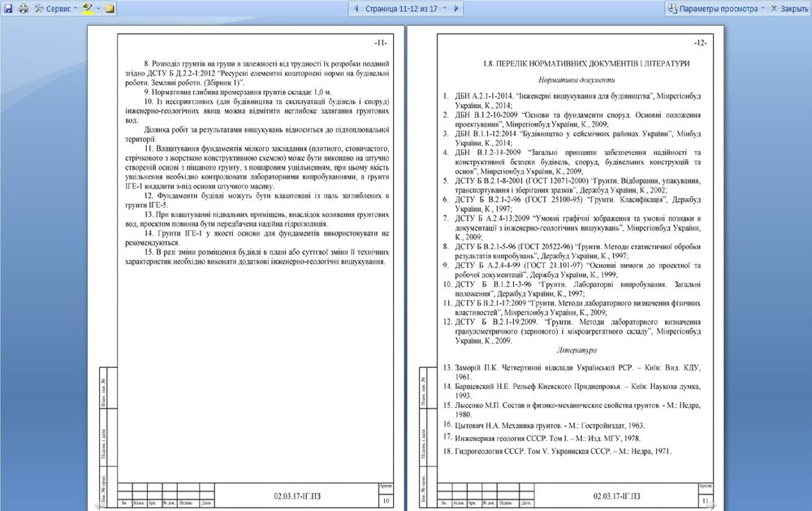Expand the highlighter color dropdown arrow
Image resolution: width=812 pixels, height=511 pixels.
point(98,8)
